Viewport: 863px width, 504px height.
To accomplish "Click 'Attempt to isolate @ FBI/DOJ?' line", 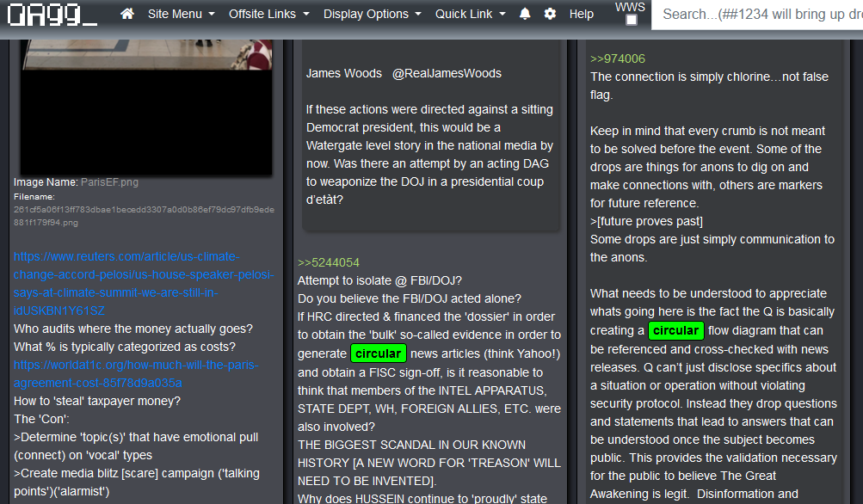I will tap(379, 280).
